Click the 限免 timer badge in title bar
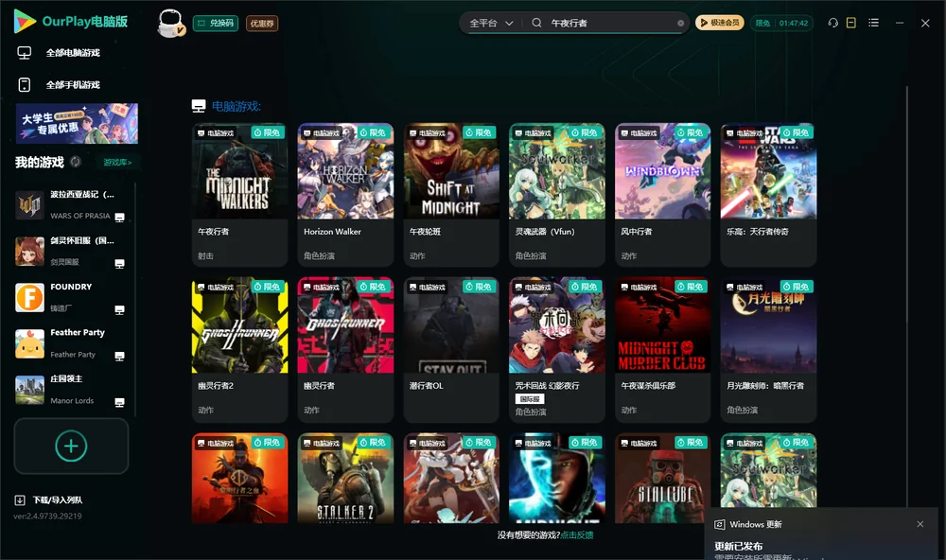 [781, 23]
